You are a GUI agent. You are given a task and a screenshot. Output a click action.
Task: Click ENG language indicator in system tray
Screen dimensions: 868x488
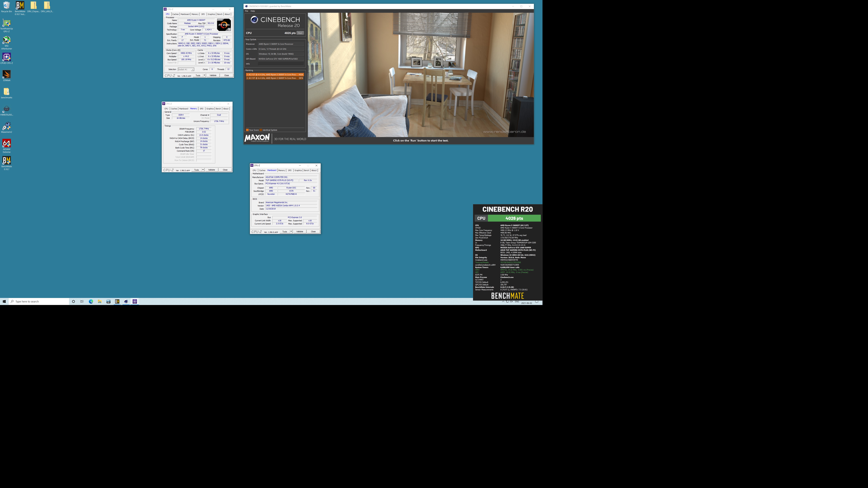pos(517,301)
